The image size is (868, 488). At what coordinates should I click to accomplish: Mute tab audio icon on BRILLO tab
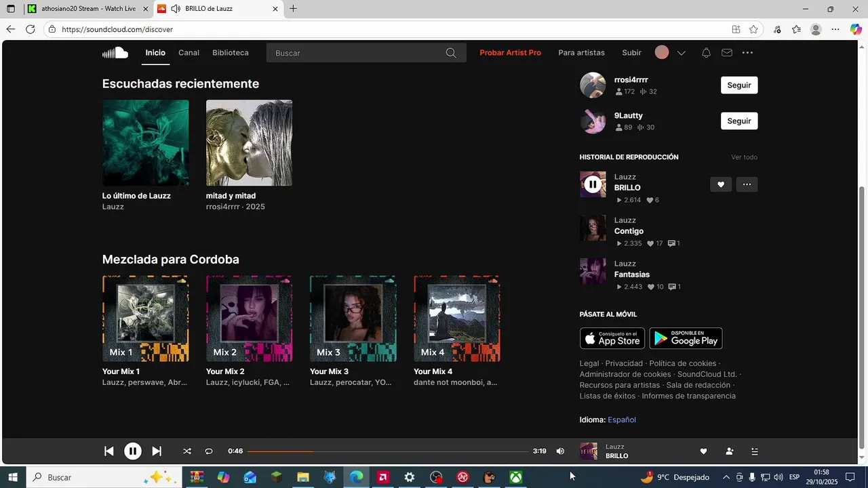click(x=176, y=9)
